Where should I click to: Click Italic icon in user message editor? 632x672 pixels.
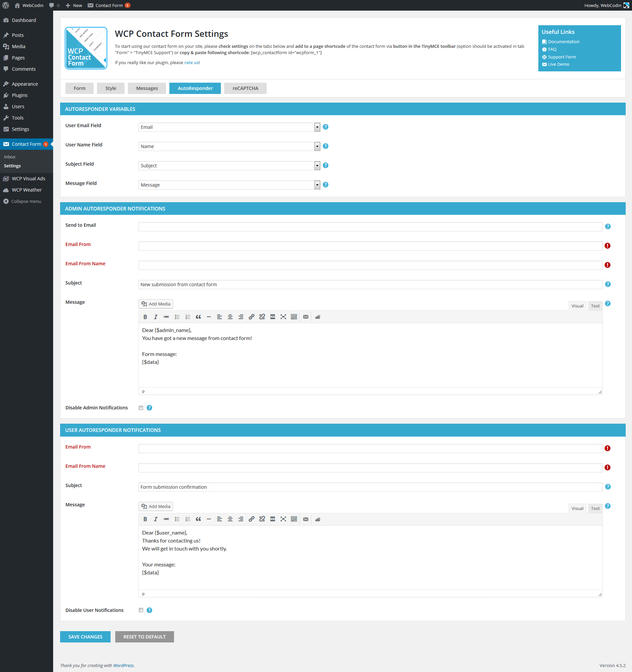[155, 519]
